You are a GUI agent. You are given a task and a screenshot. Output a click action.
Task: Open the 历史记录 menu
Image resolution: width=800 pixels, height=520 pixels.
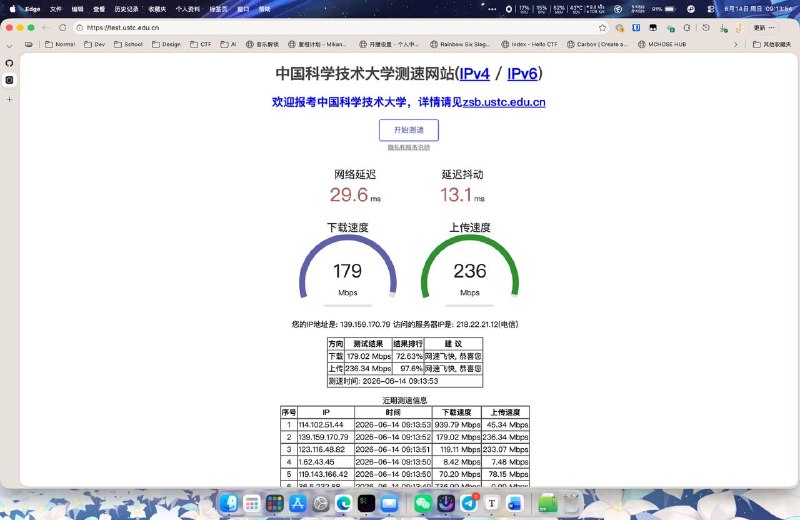click(126, 9)
